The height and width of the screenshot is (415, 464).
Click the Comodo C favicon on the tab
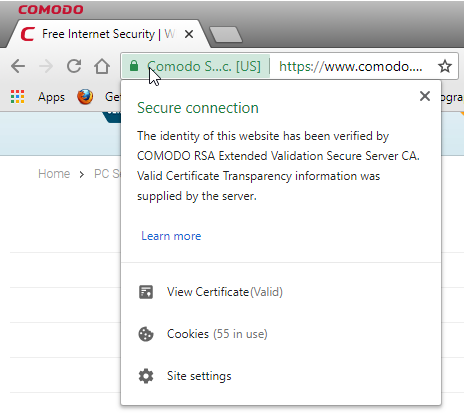click(x=28, y=34)
